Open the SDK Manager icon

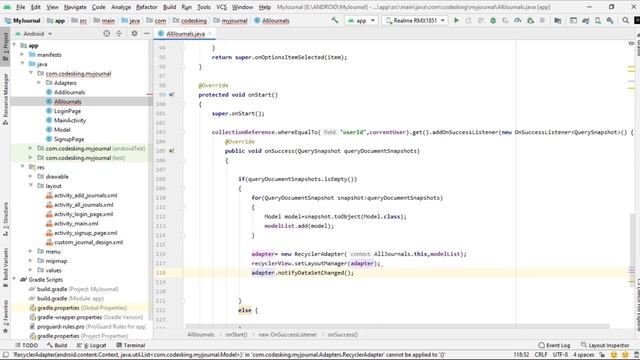coord(610,20)
